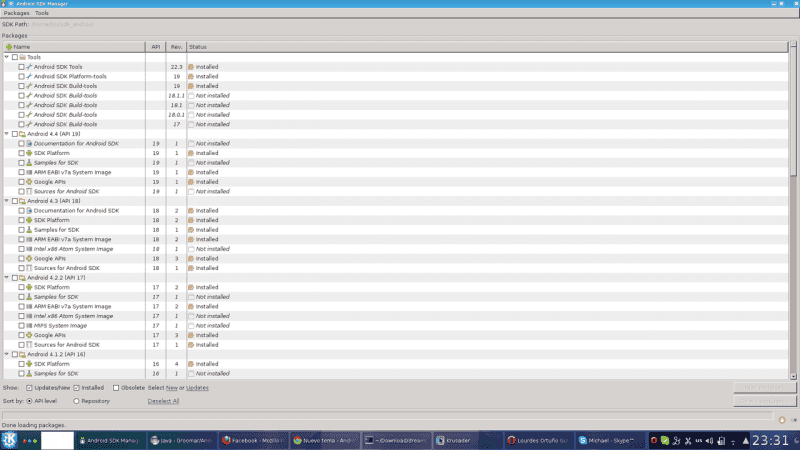Image resolution: width=800 pixels, height=450 pixels.
Task: Click the Deselect All link
Action: [163, 401]
